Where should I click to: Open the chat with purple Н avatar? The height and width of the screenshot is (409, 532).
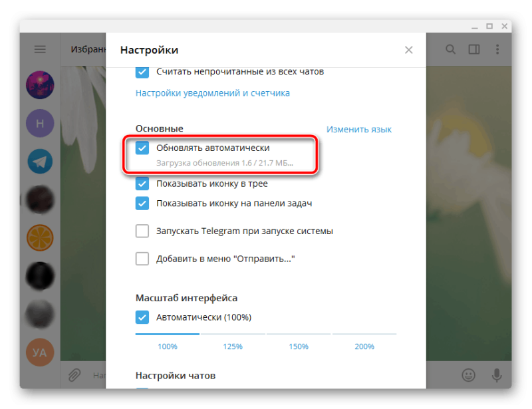(40, 123)
